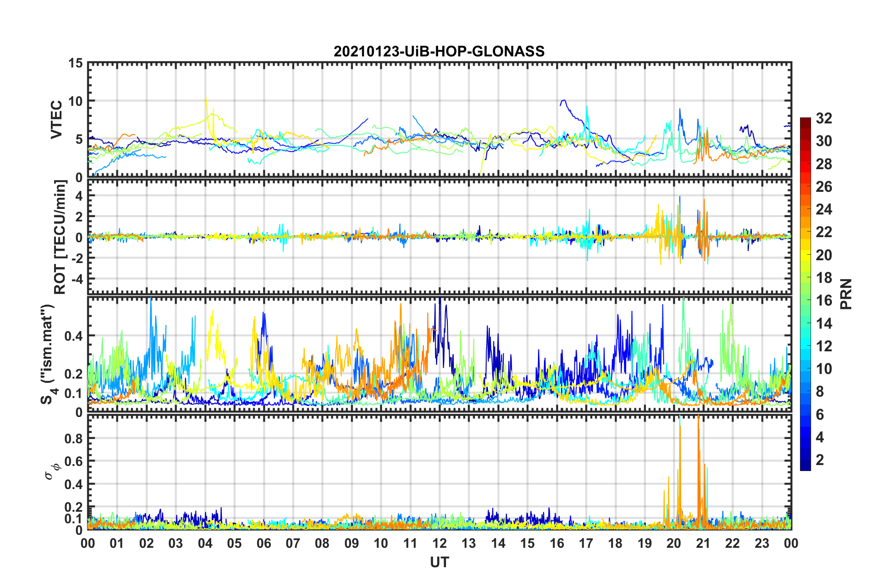The image size is (879, 588).
Task: Click the 20 tick label on UT axis
Action: tap(674, 543)
